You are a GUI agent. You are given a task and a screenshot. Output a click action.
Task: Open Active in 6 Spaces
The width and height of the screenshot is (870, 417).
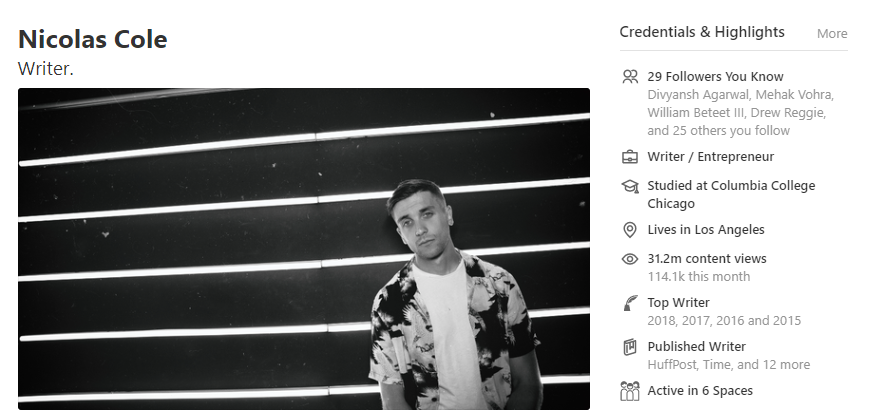(700, 391)
